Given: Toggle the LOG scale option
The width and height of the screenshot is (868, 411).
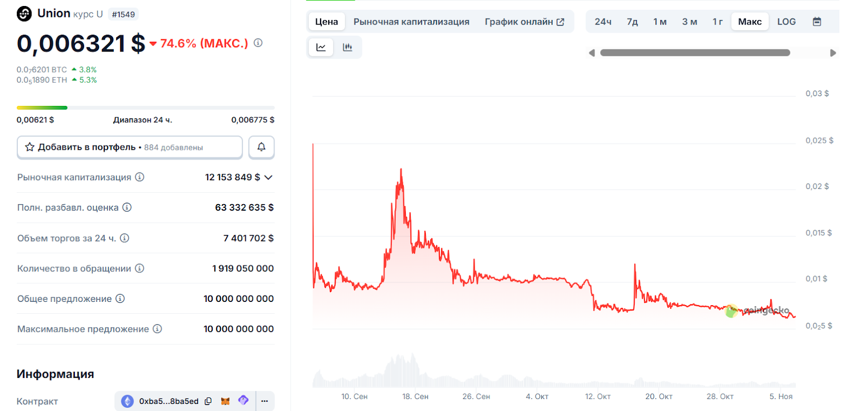Looking at the screenshot, I should coord(786,22).
